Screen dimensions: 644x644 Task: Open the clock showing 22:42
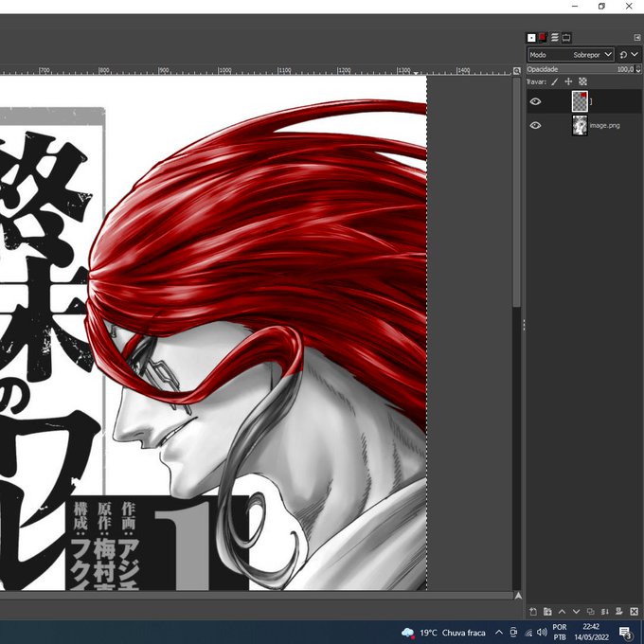[x=591, y=632]
